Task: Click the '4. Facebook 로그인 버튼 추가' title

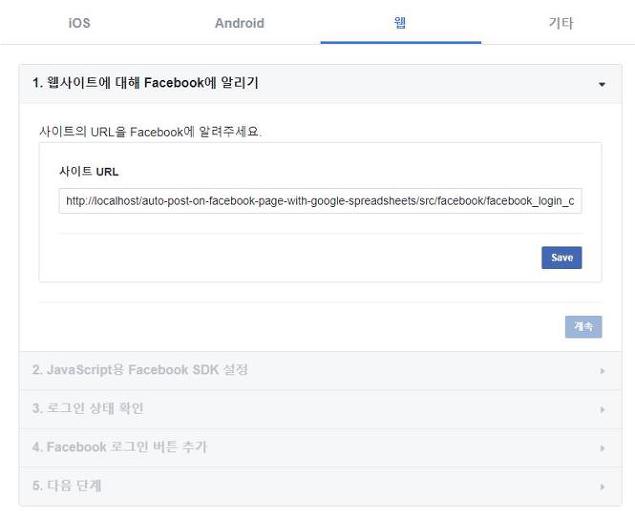Action: [119, 447]
